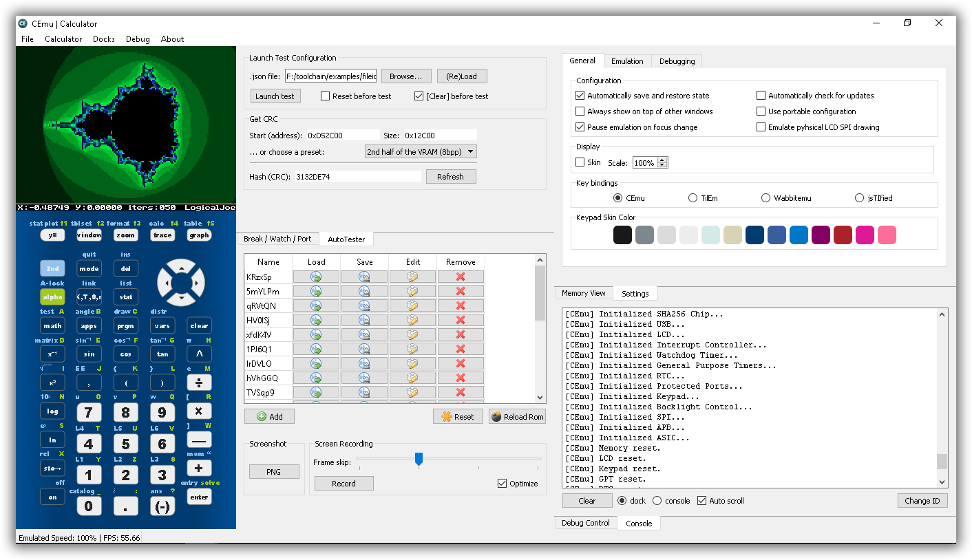Click the Launch test button

pyautogui.click(x=275, y=96)
